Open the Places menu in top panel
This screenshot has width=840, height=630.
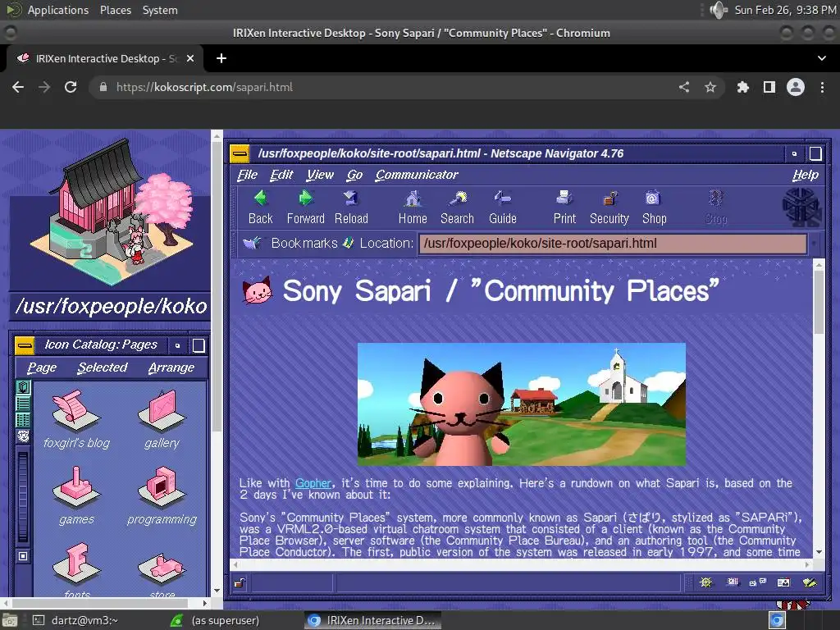(x=115, y=10)
